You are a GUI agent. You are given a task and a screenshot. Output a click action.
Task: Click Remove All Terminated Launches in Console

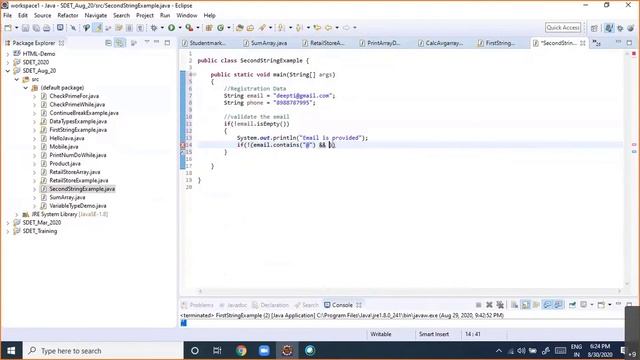(500, 305)
